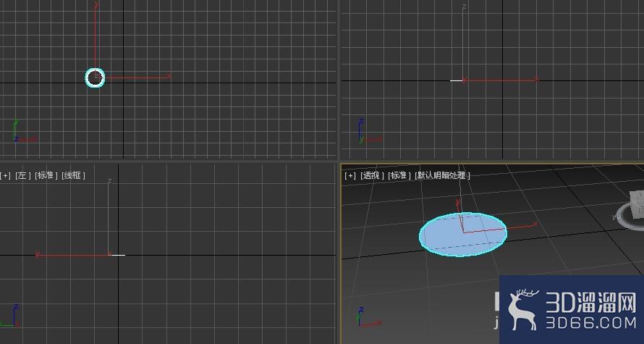
Task: Select the cyan circle in the Top viewport
Action: (95, 77)
